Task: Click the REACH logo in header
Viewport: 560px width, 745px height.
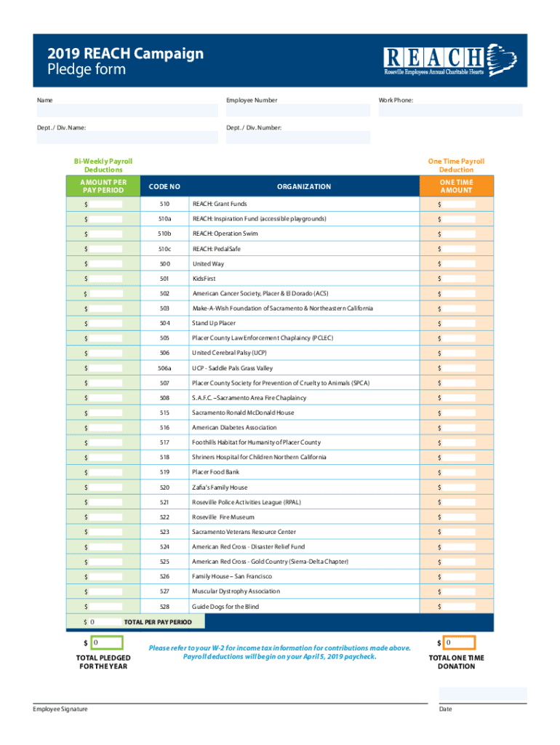Action: (449, 60)
